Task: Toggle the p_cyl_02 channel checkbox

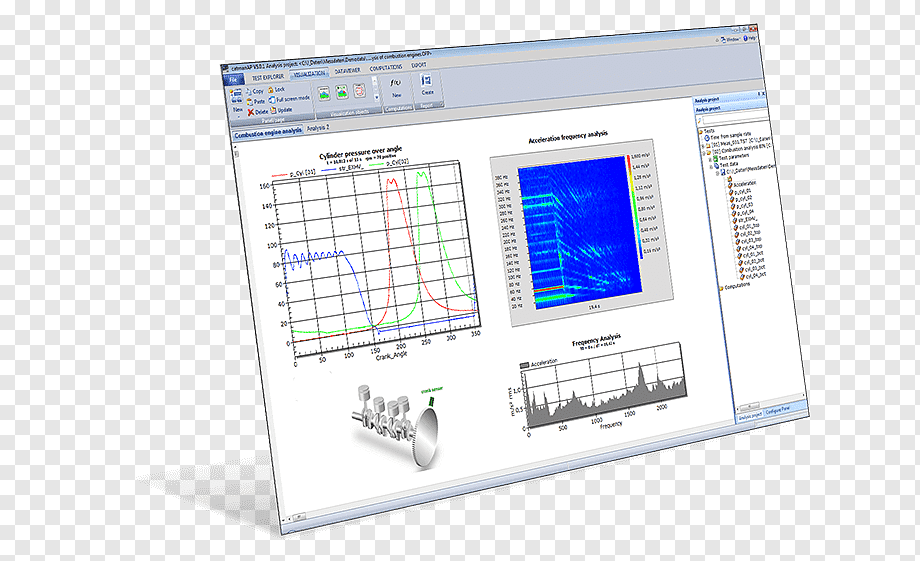Action: click(732, 200)
